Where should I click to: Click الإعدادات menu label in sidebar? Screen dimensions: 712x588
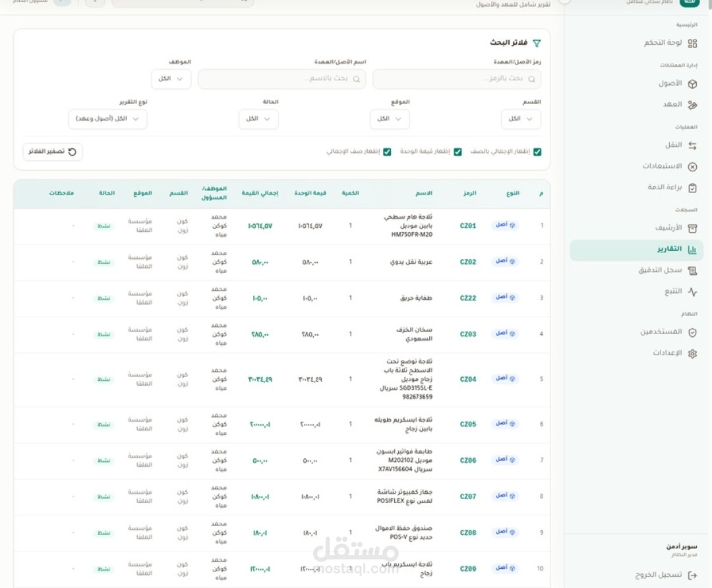pos(667,353)
